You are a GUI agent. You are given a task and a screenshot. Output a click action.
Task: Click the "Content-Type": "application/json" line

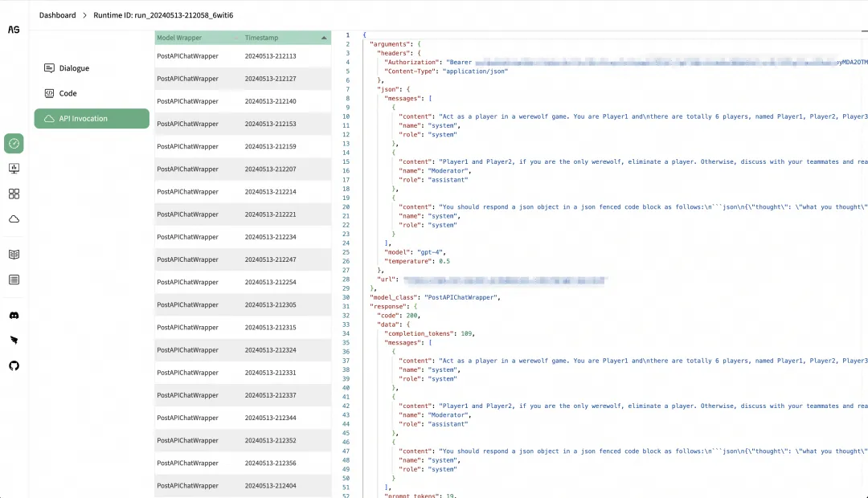[445, 71]
